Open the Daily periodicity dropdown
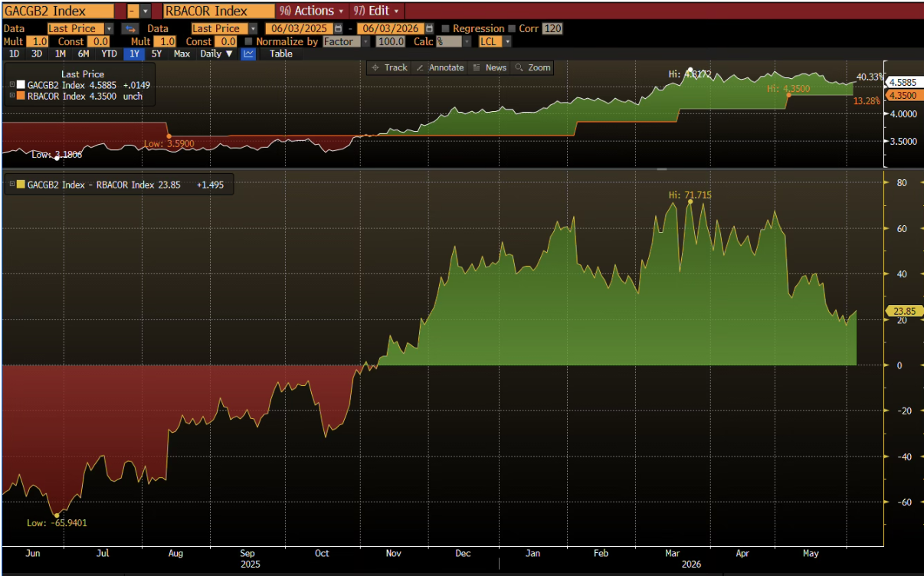The width and height of the screenshot is (924, 576). pyautogui.click(x=217, y=54)
